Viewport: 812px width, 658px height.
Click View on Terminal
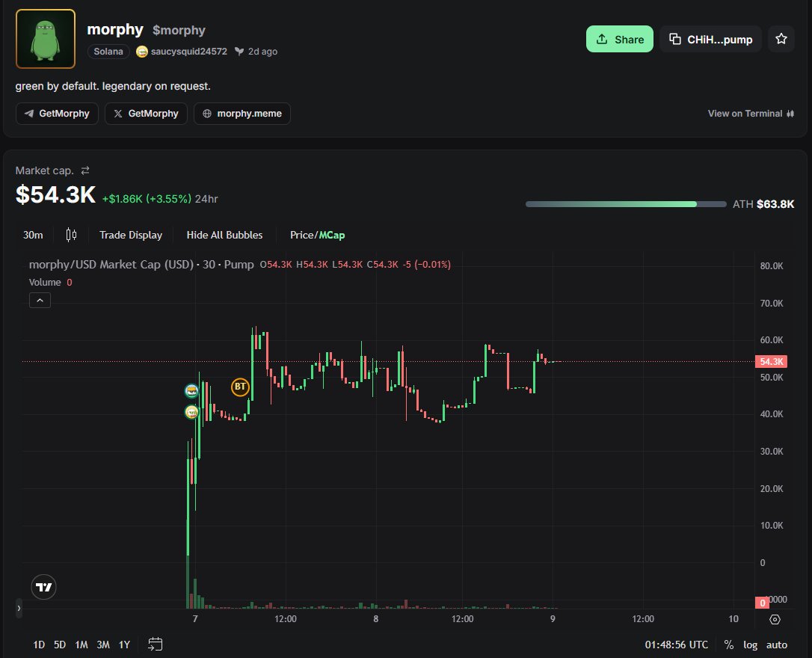pos(751,114)
